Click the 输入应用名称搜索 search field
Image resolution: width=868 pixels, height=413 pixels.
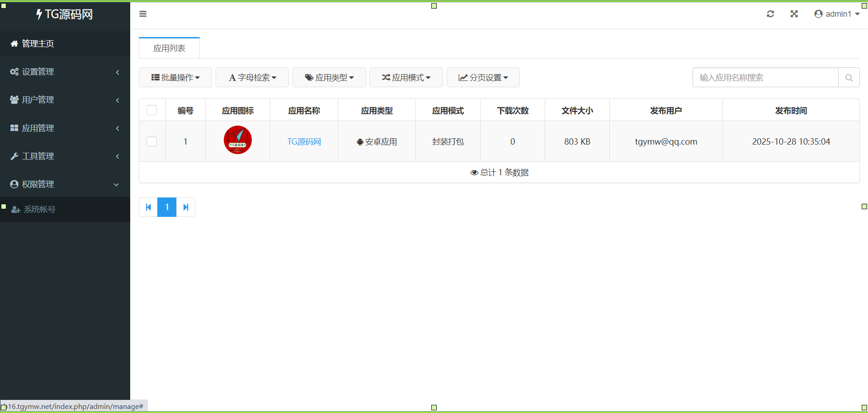click(x=765, y=78)
